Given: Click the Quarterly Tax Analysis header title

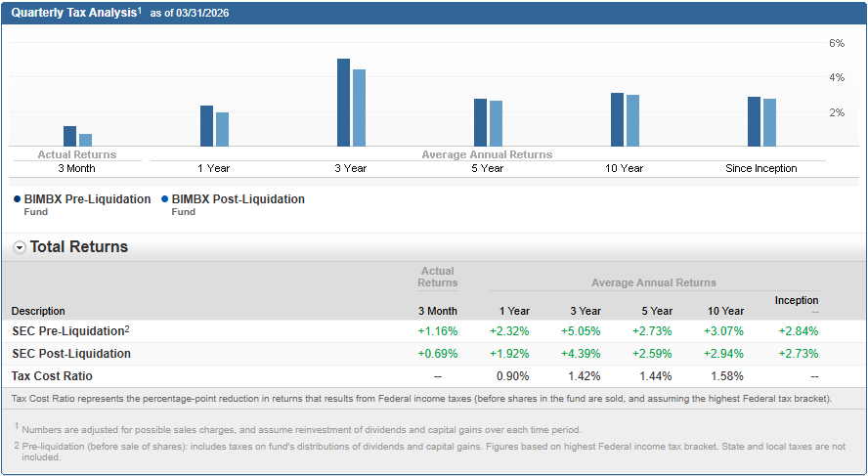Looking at the screenshot, I should click(73, 13).
